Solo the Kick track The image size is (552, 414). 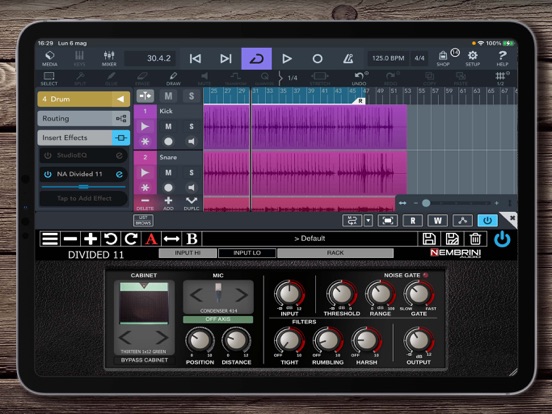(x=192, y=126)
